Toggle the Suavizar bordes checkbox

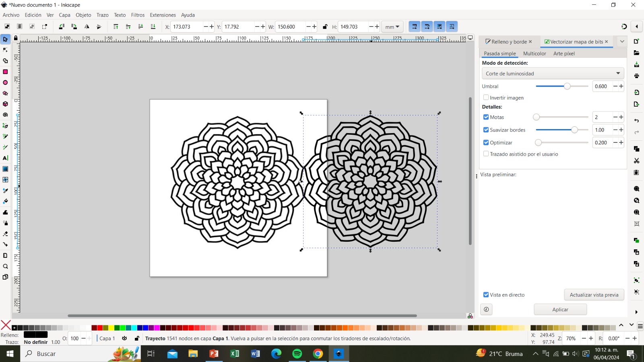pos(486,130)
